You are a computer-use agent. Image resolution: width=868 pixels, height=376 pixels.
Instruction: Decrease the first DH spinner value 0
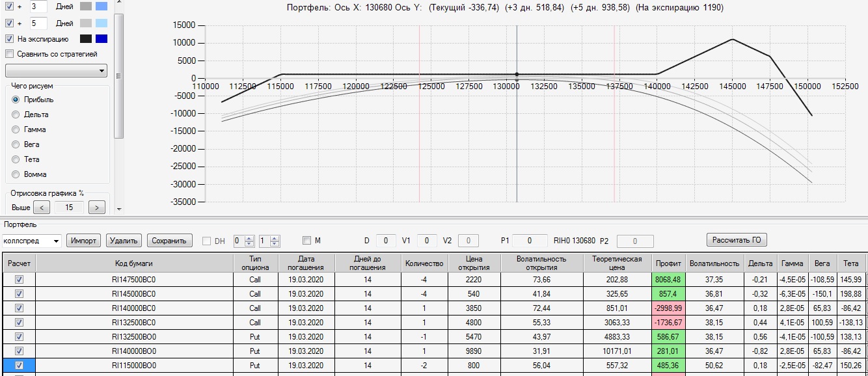249,244
